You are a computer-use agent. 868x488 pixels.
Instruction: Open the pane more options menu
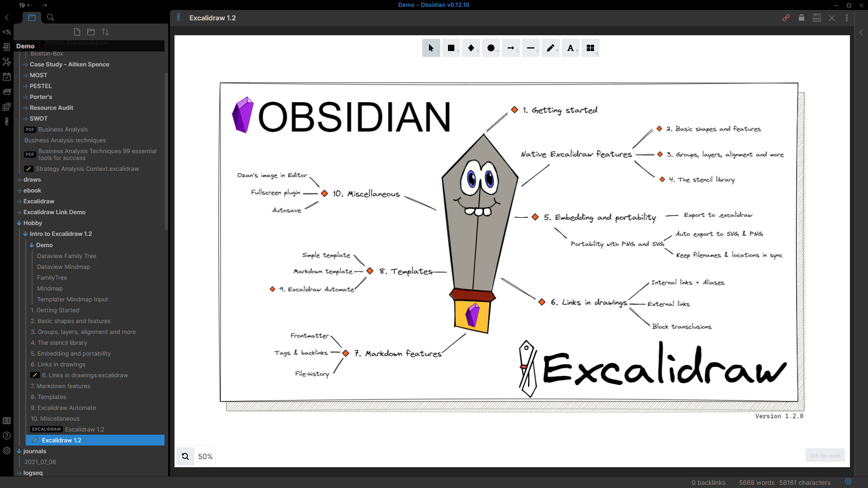[847, 18]
